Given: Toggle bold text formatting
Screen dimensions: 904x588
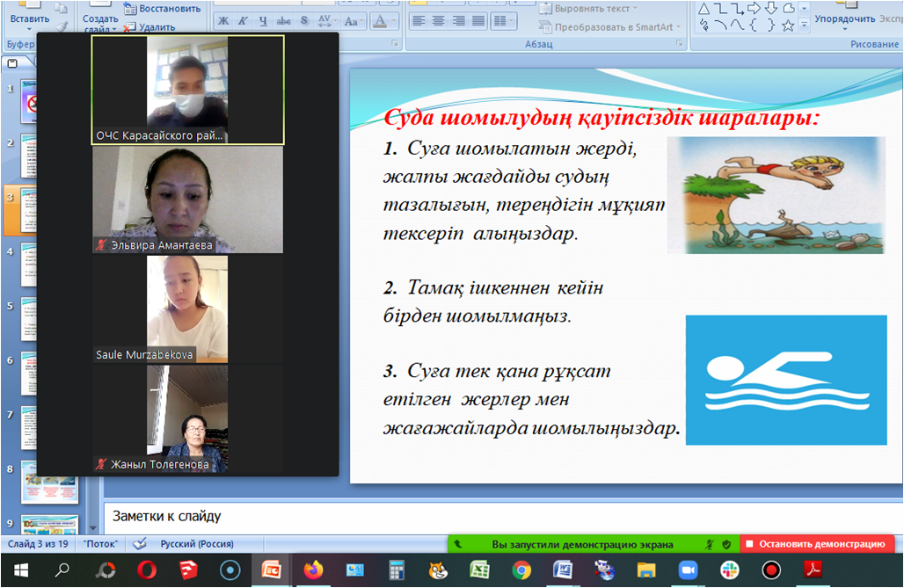Looking at the screenshot, I should pyautogui.click(x=223, y=20).
